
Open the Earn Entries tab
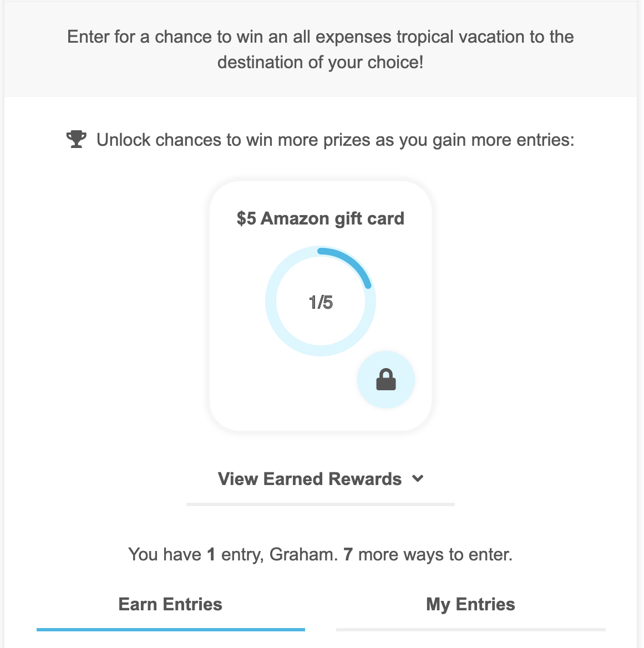coord(170,604)
